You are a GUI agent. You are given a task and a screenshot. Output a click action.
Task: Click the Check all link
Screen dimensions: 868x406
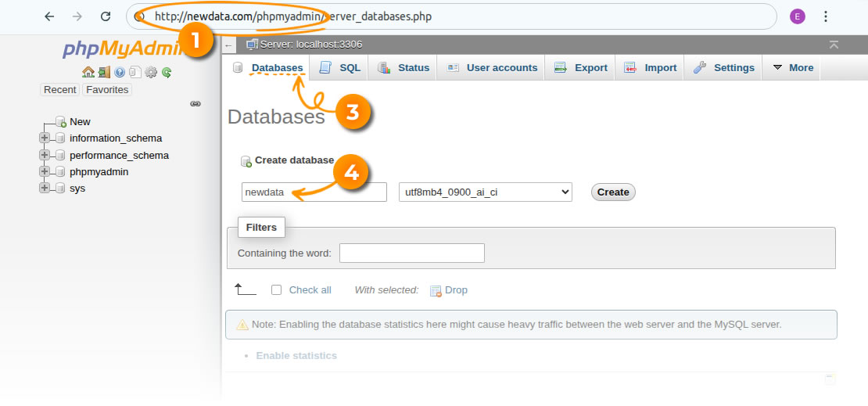pyautogui.click(x=310, y=289)
